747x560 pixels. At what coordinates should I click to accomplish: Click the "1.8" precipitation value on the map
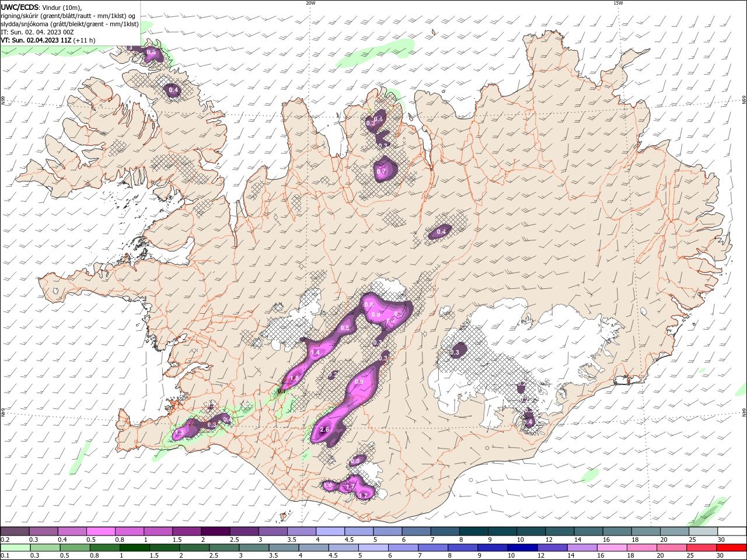pos(294,378)
